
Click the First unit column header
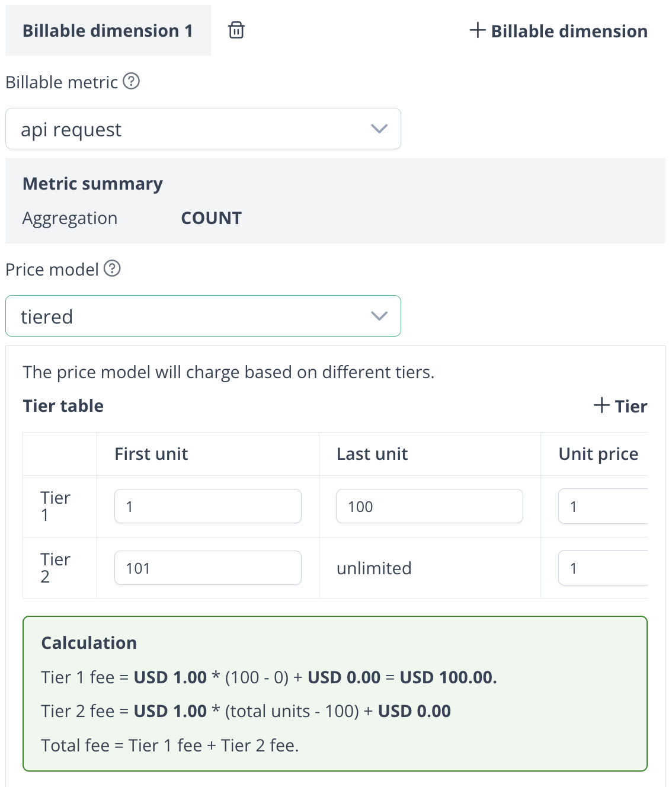tap(151, 454)
